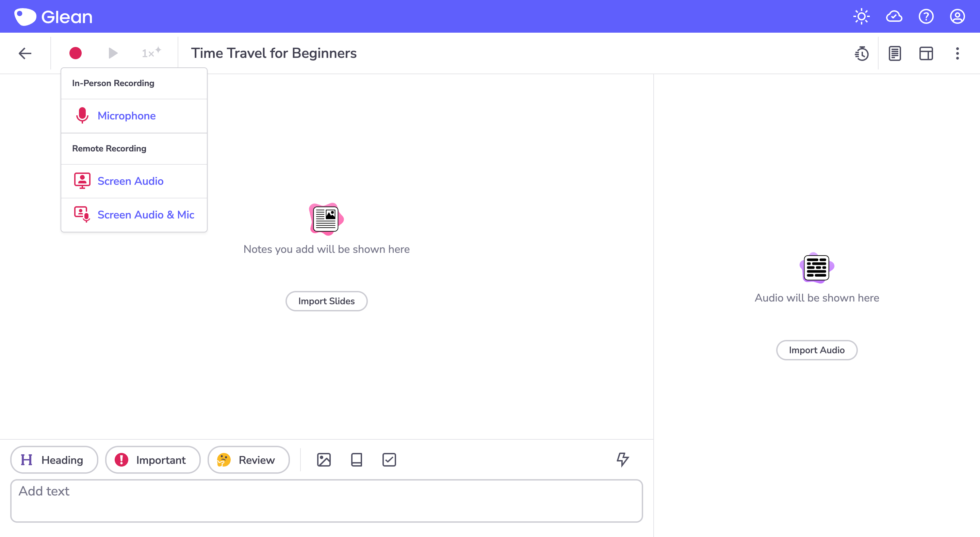Open the cloud sync status icon
980x537 pixels.
pos(894,16)
